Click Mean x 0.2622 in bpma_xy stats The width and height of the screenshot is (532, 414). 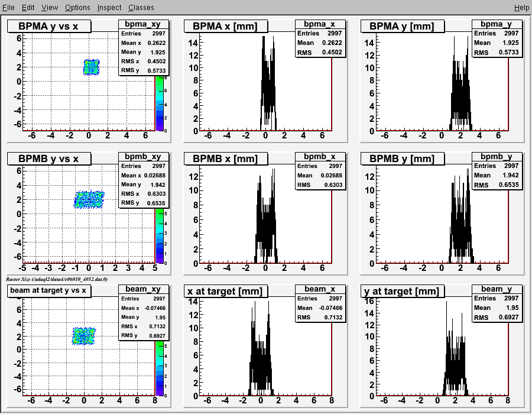coord(143,43)
